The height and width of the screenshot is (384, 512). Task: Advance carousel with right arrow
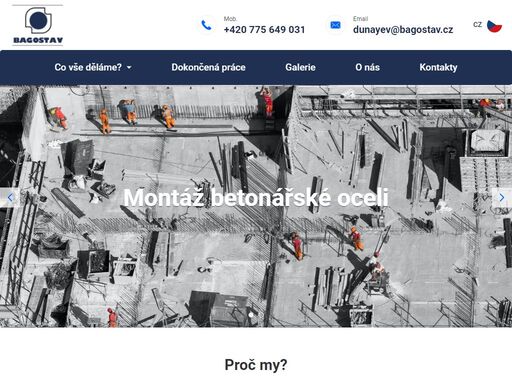pos(502,198)
